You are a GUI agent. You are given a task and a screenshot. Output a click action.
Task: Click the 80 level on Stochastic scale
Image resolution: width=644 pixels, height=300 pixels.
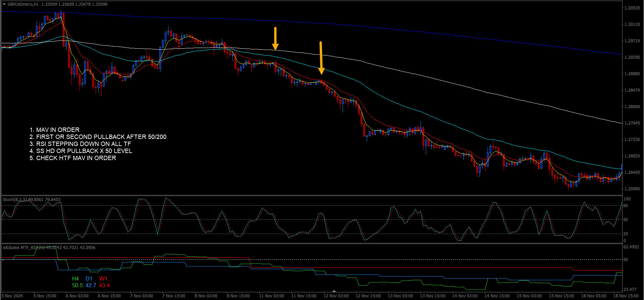(626, 206)
